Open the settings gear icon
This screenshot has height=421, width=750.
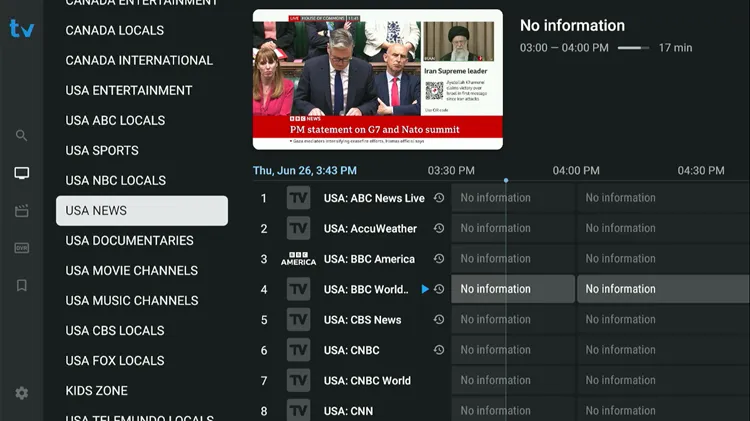(22, 393)
